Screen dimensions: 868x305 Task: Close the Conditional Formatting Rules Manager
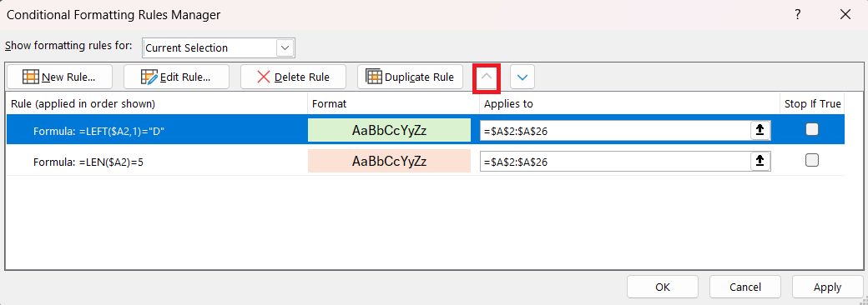point(845,15)
